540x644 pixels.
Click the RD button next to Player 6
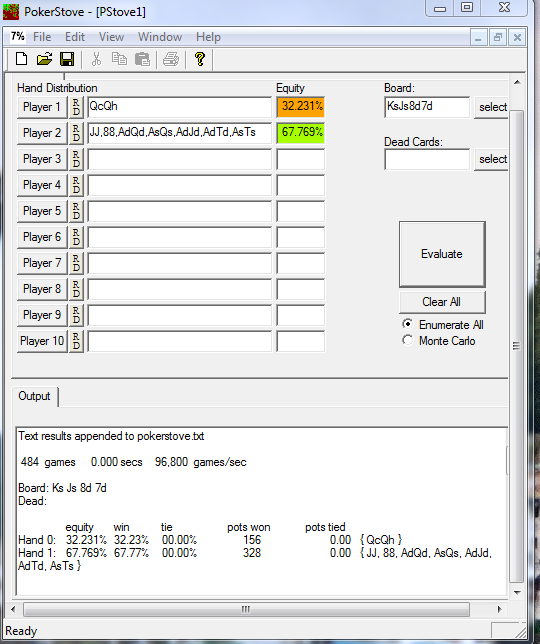(x=76, y=237)
